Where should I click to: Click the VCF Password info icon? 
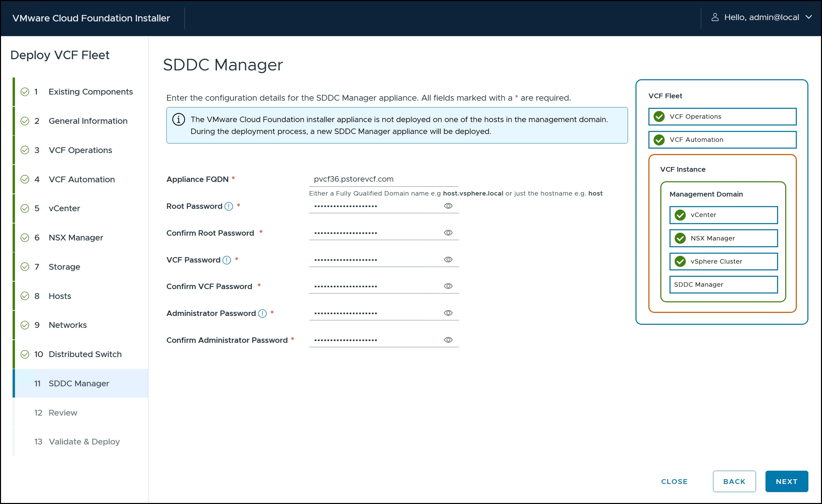227,260
